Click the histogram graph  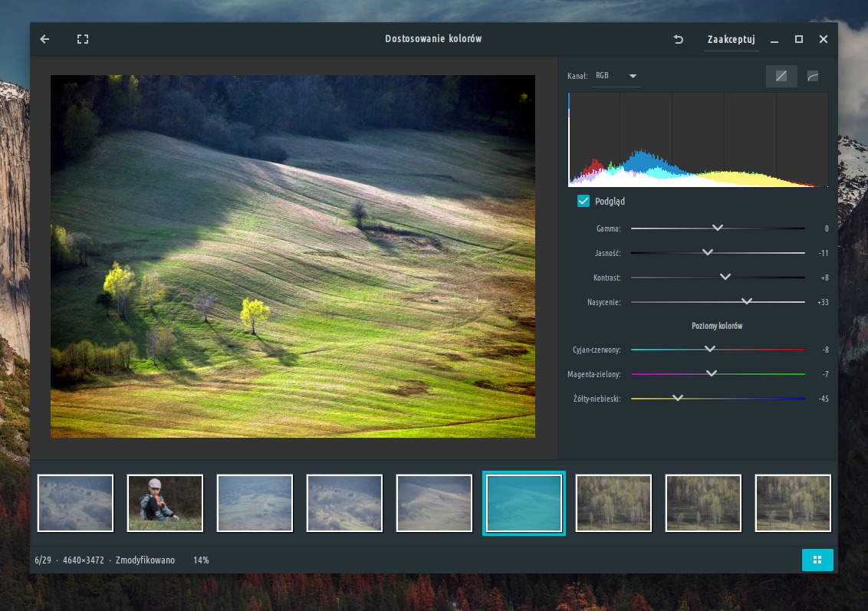coord(698,140)
